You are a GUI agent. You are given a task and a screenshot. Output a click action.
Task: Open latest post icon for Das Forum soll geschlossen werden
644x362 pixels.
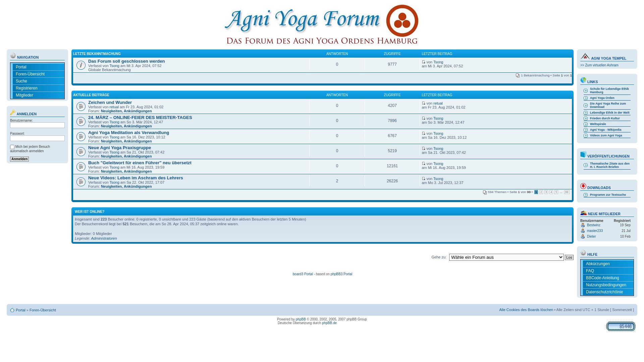[x=424, y=62]
